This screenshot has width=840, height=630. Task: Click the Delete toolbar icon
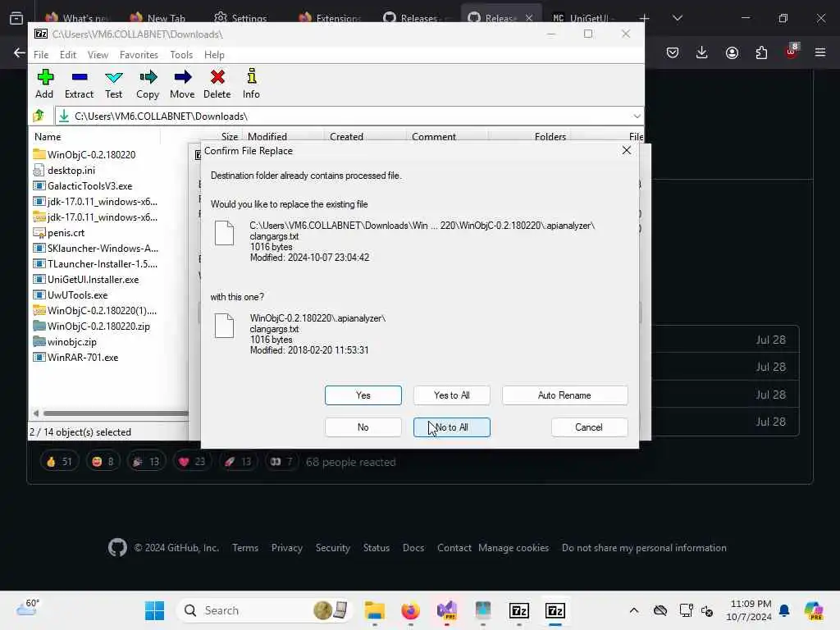[217, 84]
